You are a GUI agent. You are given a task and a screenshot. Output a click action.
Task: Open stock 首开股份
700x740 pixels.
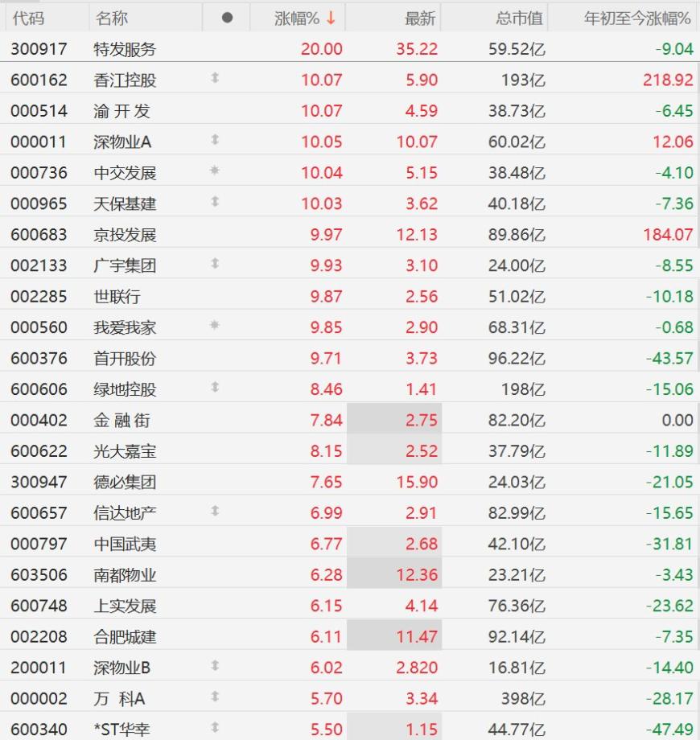tap(125, 358)
